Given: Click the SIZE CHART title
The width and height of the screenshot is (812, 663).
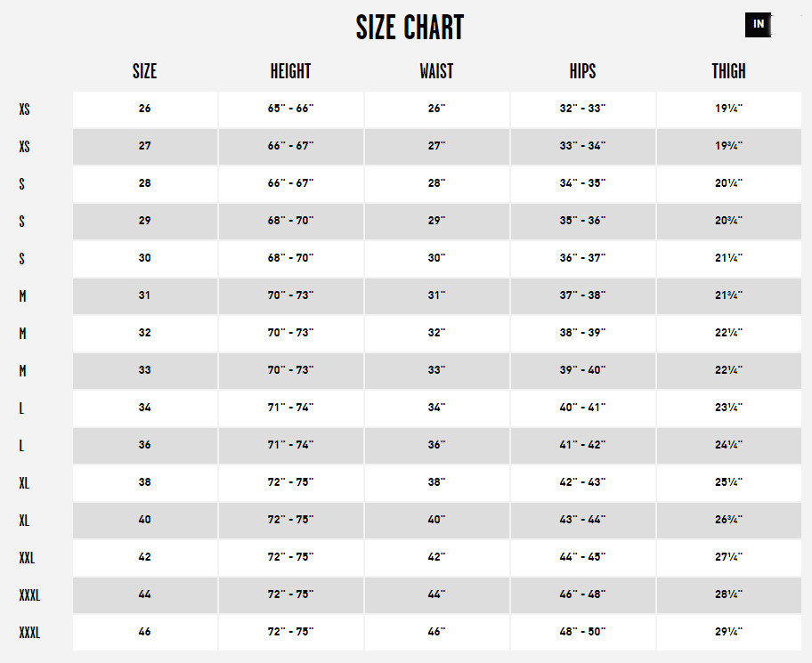Looking at the screenshot, I should click(410, 28).
